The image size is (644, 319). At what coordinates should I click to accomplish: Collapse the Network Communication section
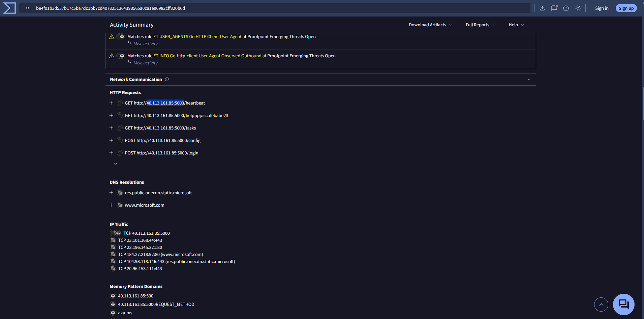tap(529, 79)
